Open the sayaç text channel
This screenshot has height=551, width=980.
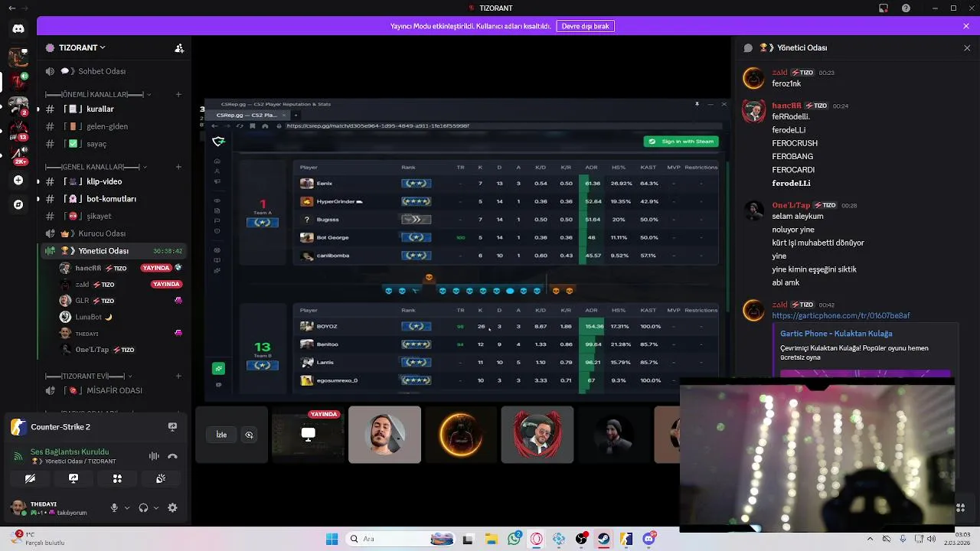point(113,144)
